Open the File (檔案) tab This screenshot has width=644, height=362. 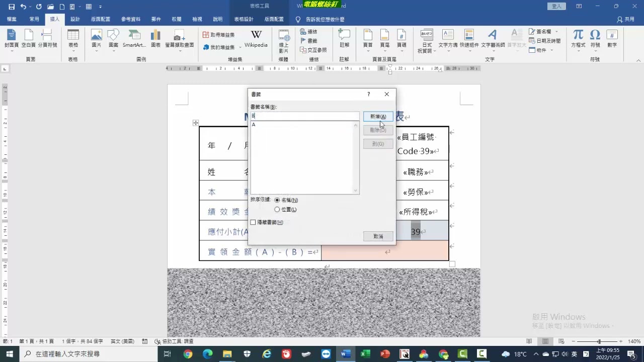(12, 19)
